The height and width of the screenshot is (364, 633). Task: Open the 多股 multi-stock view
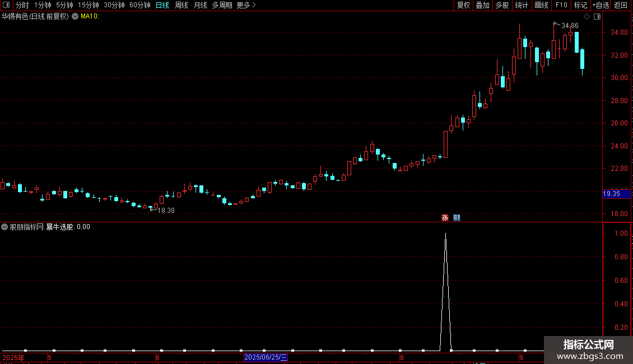click(x=502, y=5)
